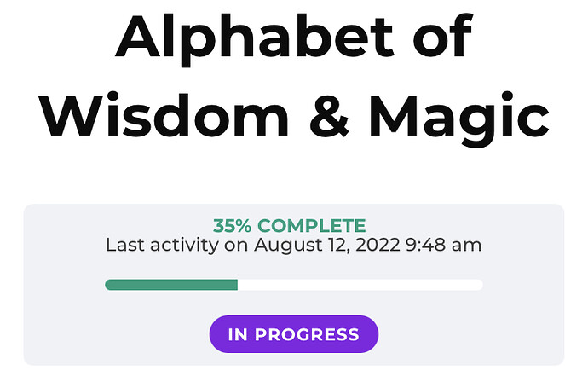Click where the green progress fill ends
Viewport: 588px width, 382px height.
[236, 285]
